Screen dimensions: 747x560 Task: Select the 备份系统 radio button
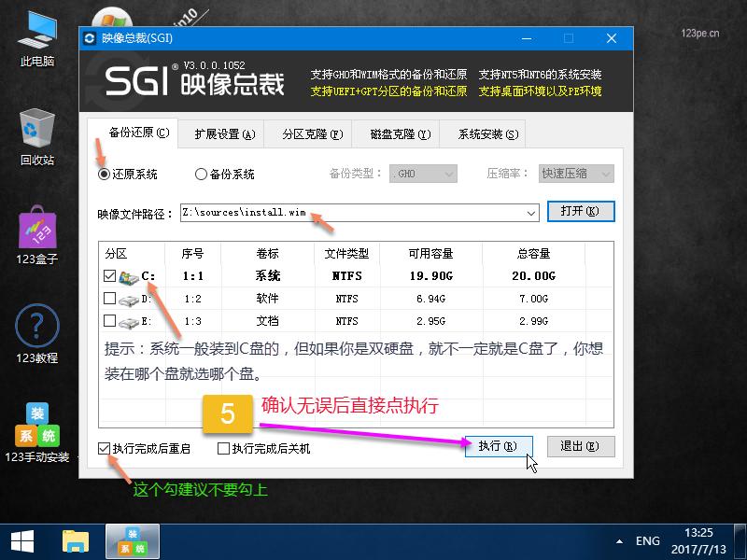(199, 174)
